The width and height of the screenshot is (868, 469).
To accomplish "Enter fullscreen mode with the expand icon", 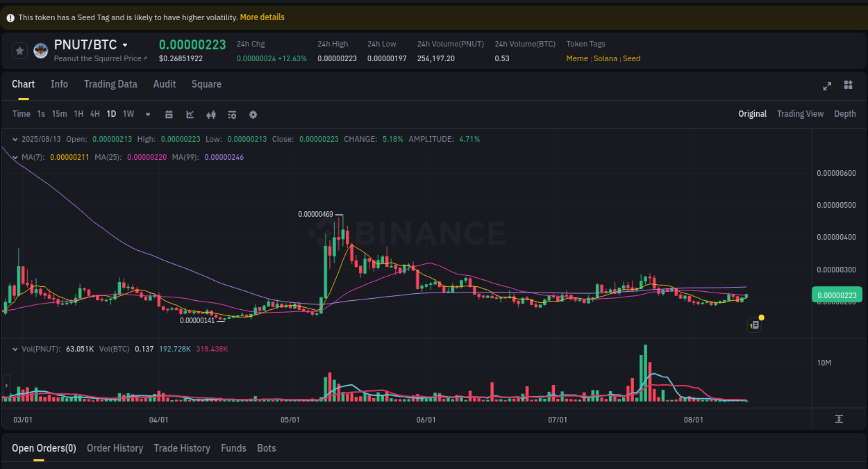I will pyautogui.click(x=826, y=85).
